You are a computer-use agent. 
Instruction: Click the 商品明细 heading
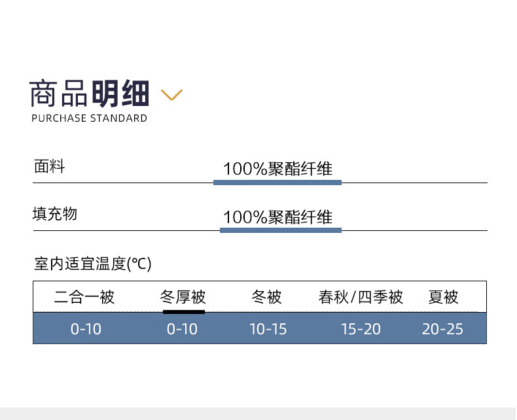90,94
